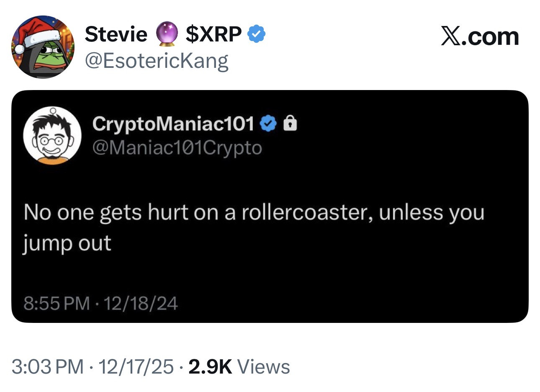Click the 12/17/25 post date

pos(135,367)
